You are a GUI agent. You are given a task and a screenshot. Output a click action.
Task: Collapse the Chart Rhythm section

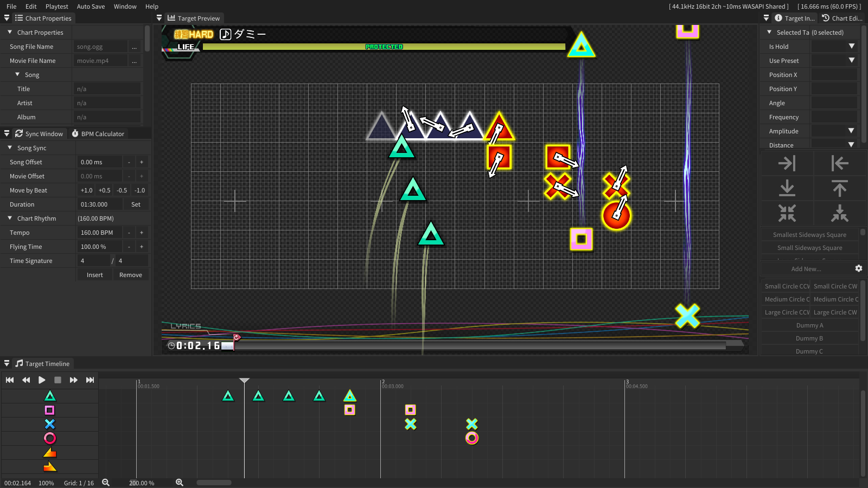tap(10, 219)
